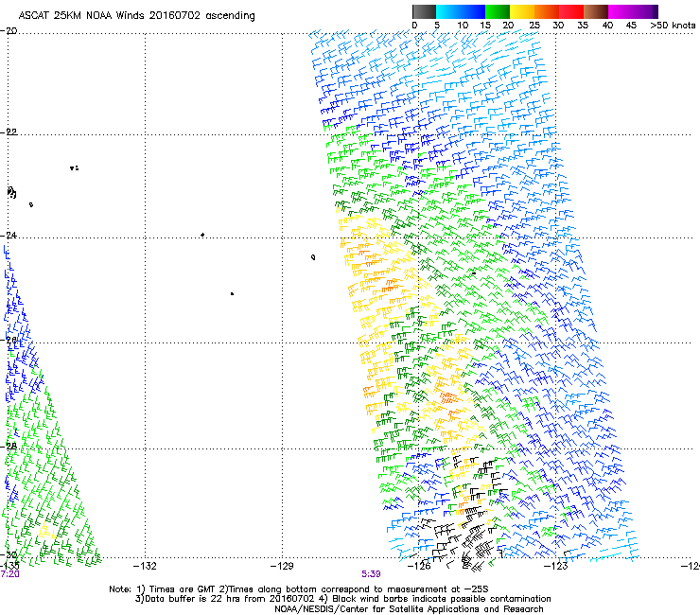The width and height of the screenshot is (700, 615).
Task: Click the '-123' longitude axis label
Action: tap(556, 567)
